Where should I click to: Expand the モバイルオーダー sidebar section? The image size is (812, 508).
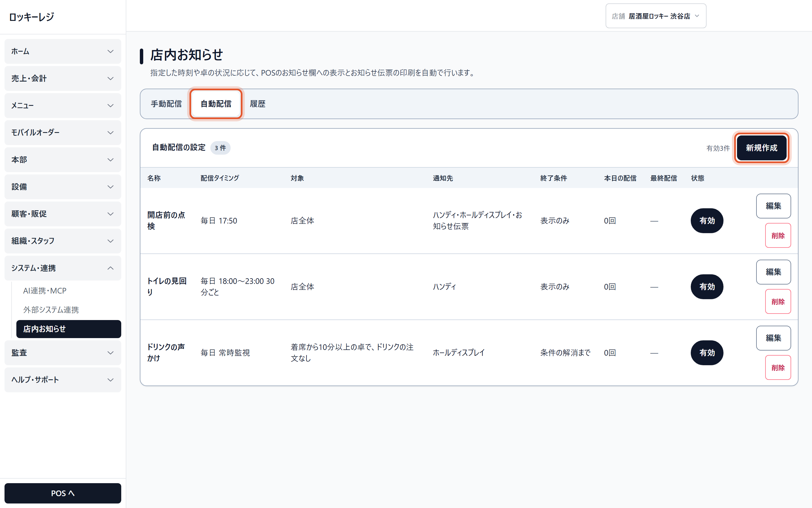tap(63, 132)
